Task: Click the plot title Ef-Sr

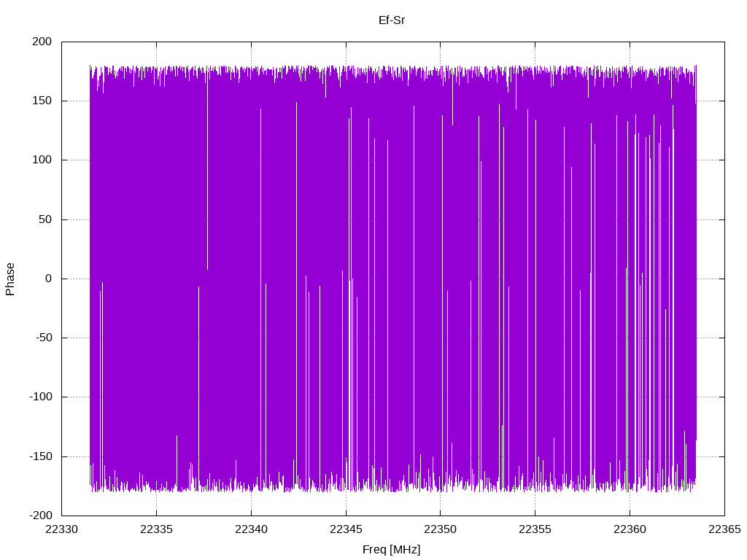Action: coord(392,20)
